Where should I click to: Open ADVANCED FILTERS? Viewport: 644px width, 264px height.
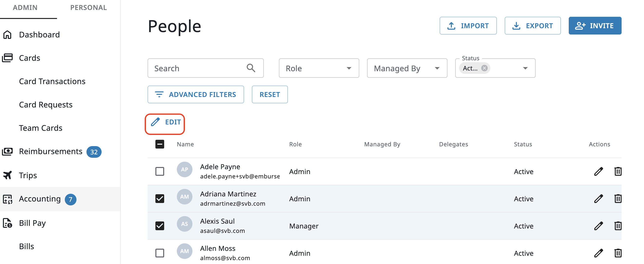196,95
